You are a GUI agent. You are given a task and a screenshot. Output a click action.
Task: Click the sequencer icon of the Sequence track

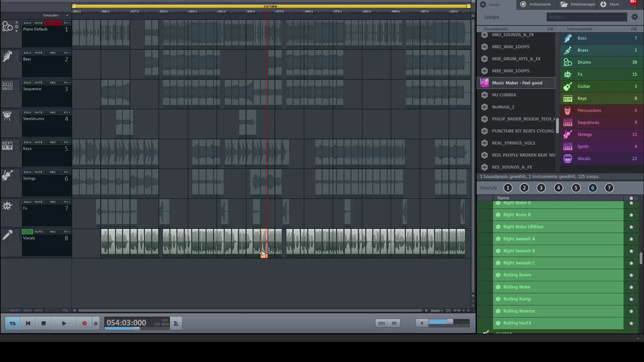click(7, 86)
